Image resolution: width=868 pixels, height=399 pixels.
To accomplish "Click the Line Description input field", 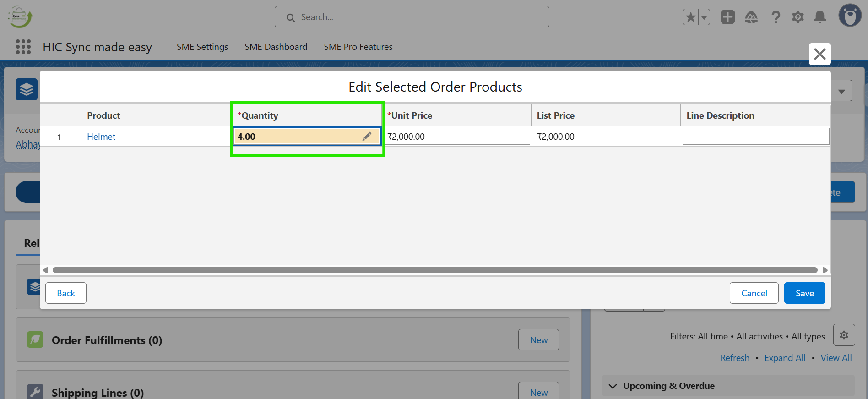I will click(x=755, y=137).
